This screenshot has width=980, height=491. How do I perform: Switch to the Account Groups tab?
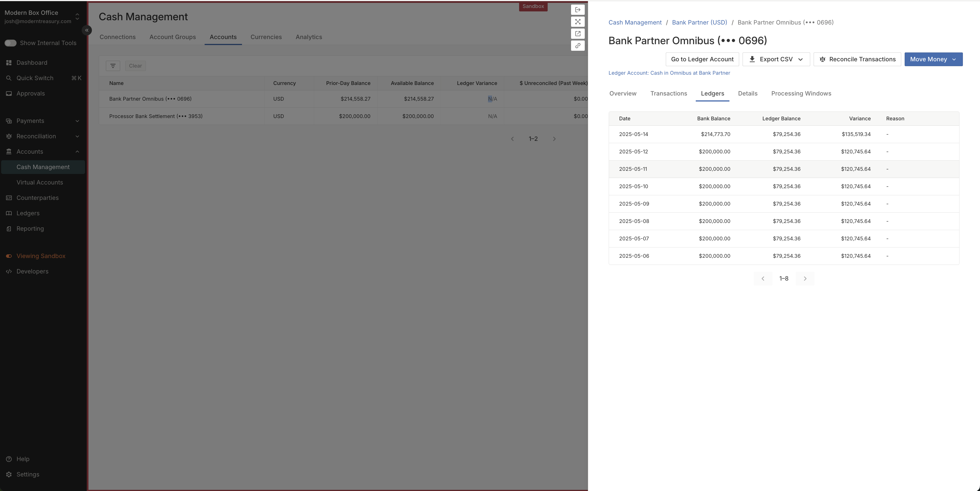[172, 37]
